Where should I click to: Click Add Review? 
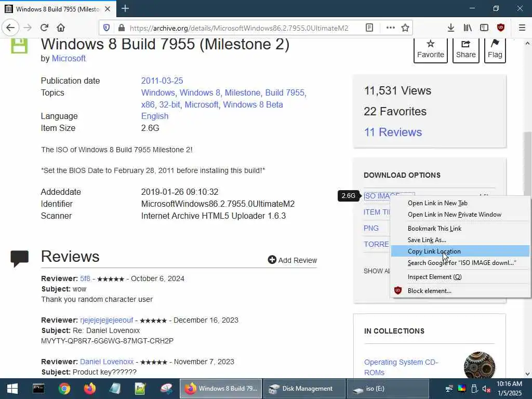[x=292, y=260]
